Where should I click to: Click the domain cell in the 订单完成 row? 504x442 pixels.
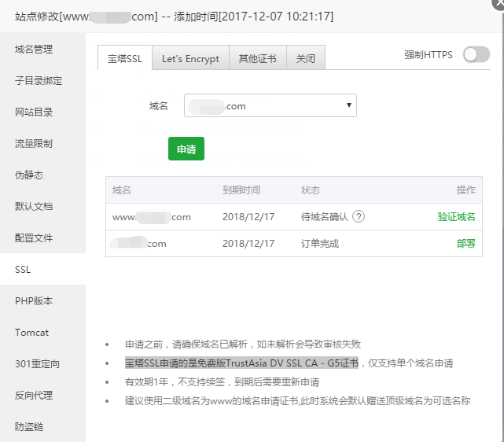pos(138,244)
